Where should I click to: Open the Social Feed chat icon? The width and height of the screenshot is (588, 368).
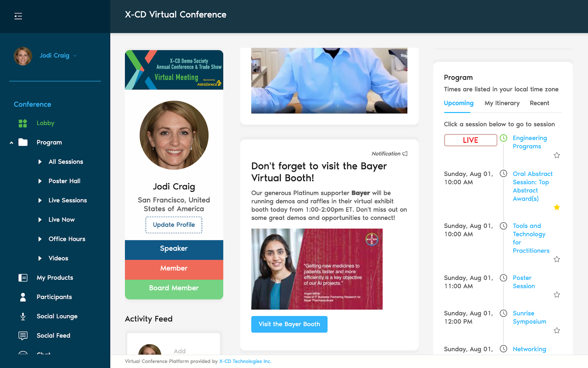(x=23, y=336)
